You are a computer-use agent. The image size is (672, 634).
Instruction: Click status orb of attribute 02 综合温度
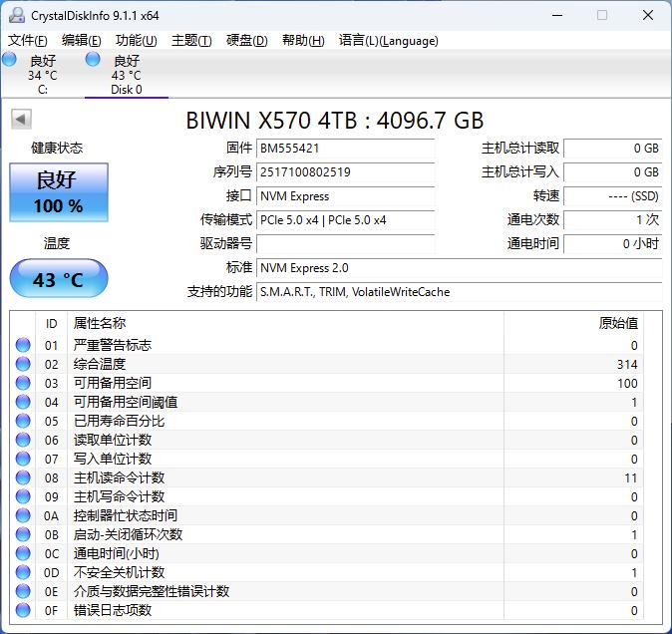tap(23, 364)
